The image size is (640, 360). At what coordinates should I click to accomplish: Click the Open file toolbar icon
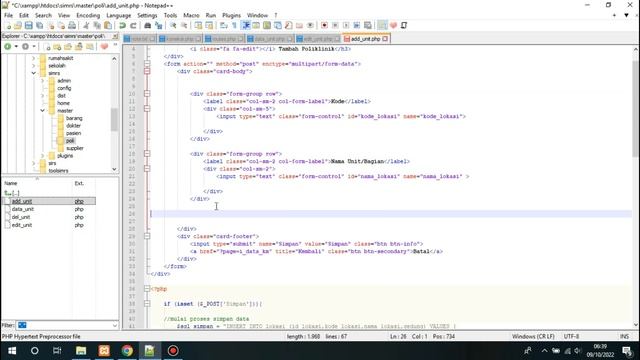tap(18, 25)
